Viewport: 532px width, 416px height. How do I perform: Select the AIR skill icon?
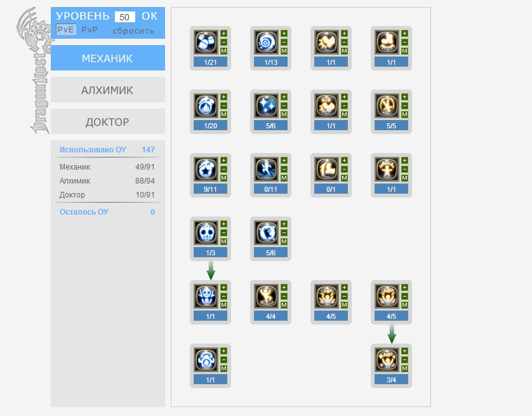pos(327,106)
